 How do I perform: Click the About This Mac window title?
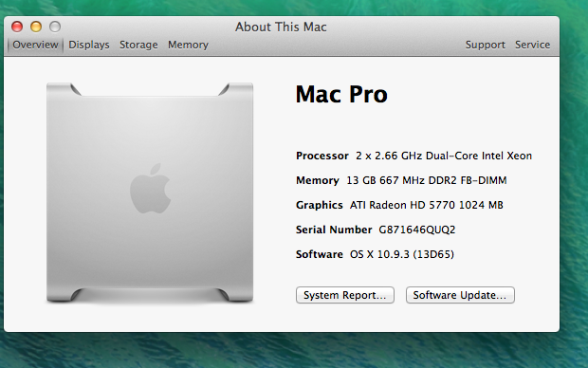[x=281, y=27]
